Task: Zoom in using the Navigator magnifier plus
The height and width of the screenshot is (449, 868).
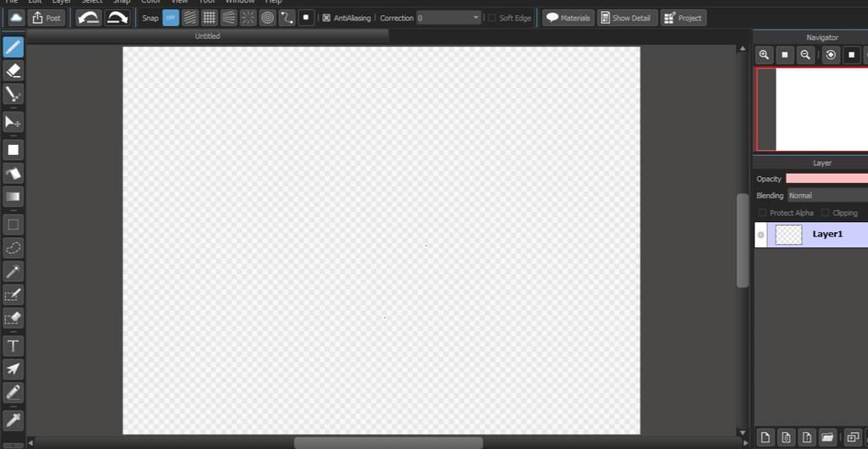Action: [x=764, y=55]
